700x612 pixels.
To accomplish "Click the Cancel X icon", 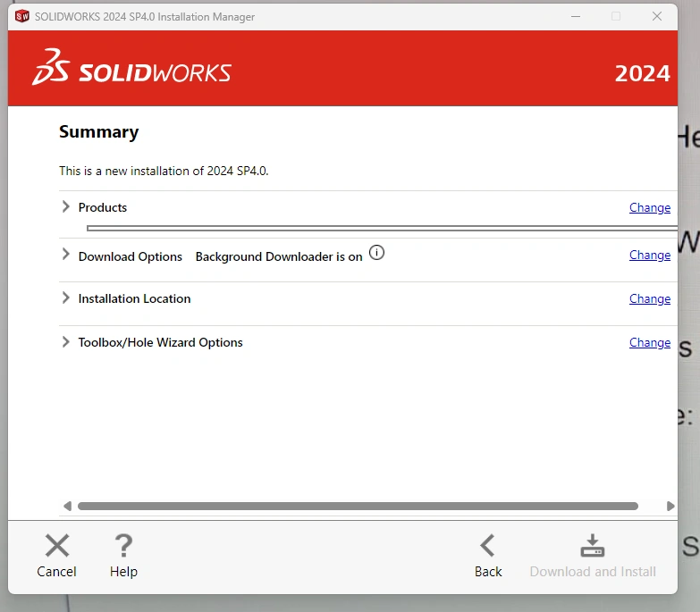I will [57, 546].
